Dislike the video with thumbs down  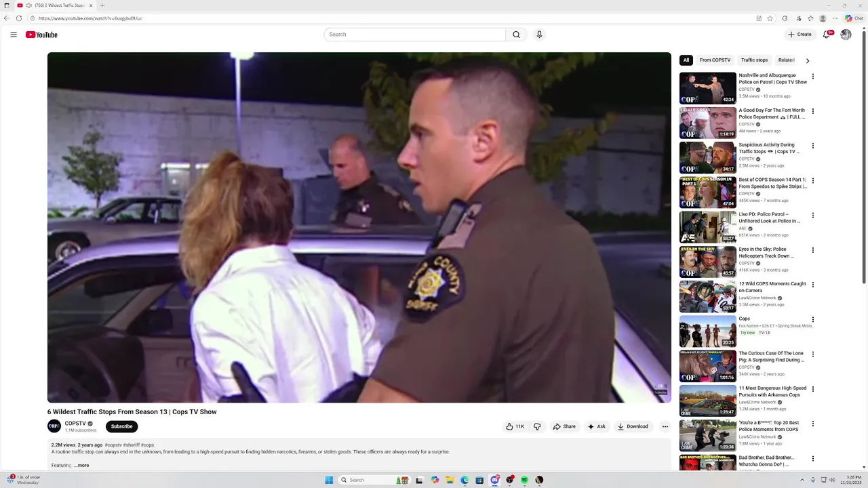point(537,426)
